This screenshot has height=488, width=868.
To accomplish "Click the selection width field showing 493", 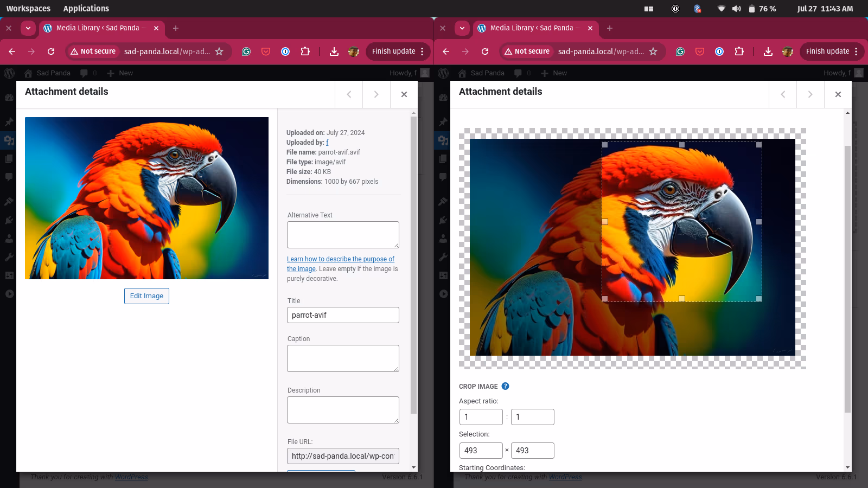I will (481, 451).
